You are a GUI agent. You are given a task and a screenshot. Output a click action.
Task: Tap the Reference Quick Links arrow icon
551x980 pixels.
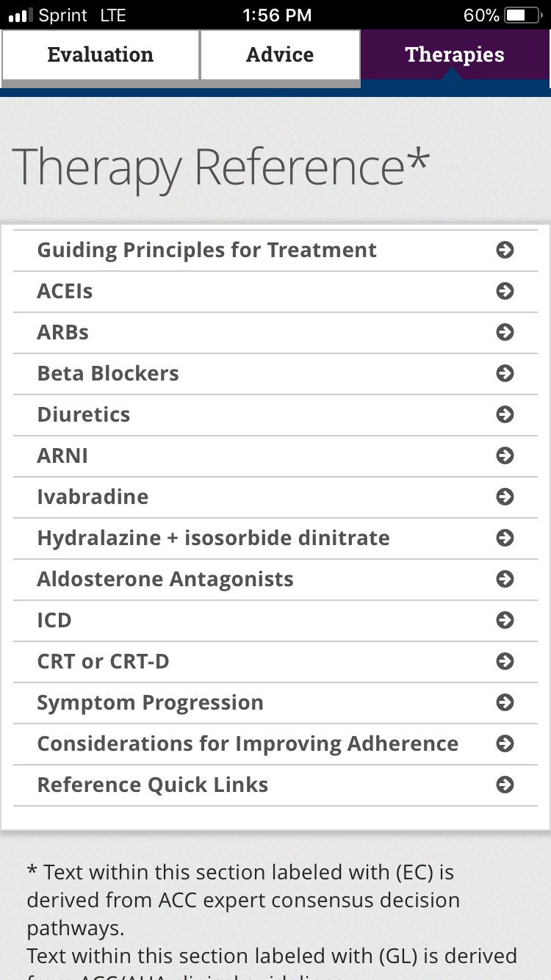pyautogui.click(x=505, y=785)
